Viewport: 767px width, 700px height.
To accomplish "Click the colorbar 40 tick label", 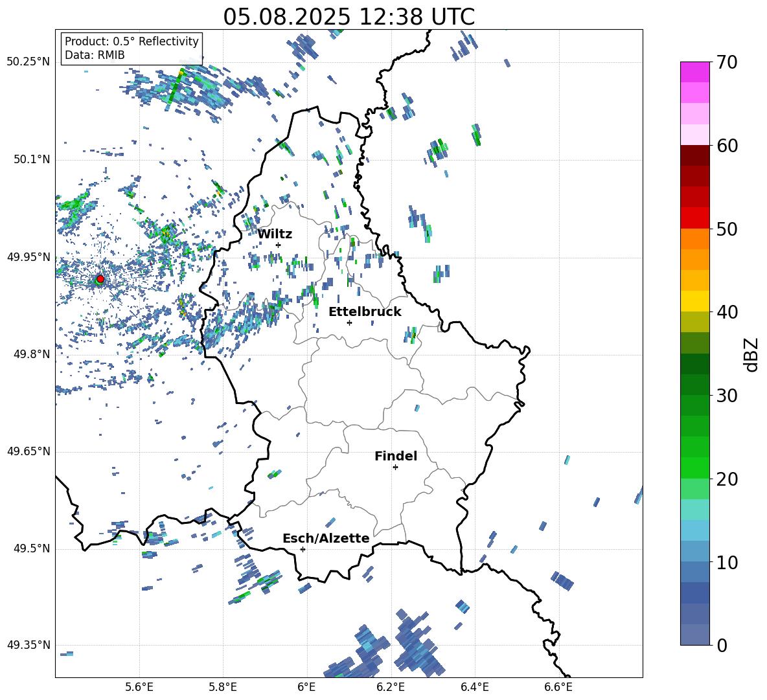I will pyautogui.click(x=727, y=312).
